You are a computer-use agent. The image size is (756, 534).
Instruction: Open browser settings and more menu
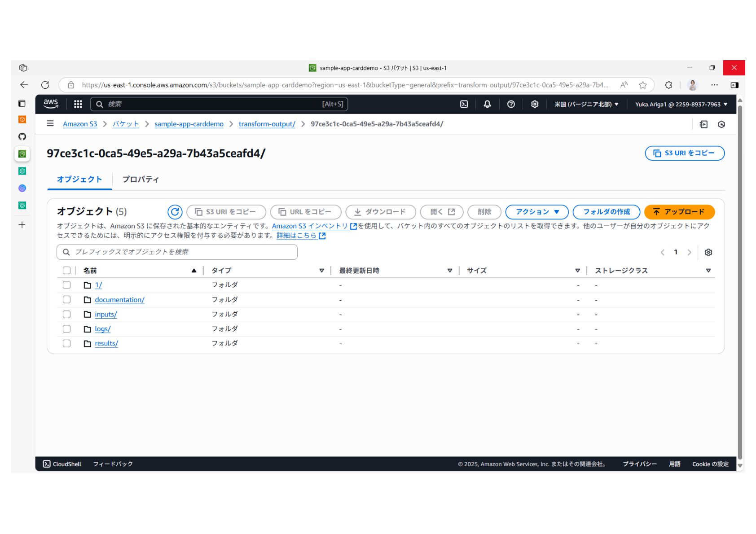coord(714,85)
